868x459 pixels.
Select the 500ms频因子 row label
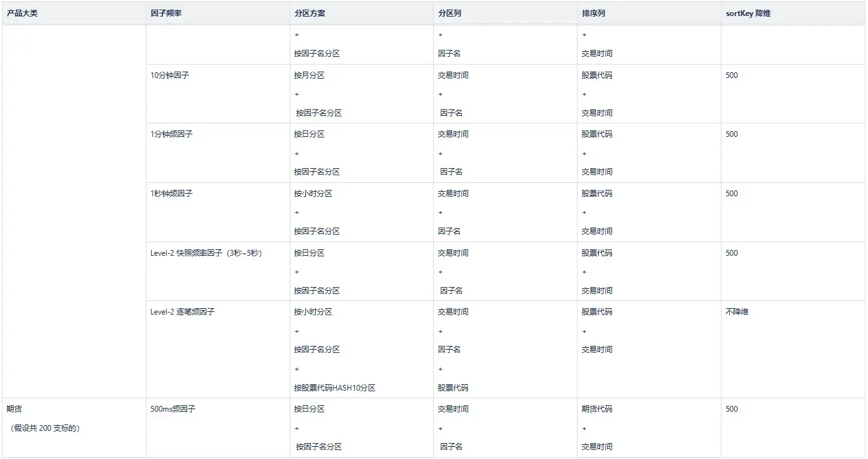click(x=173, y=408)
